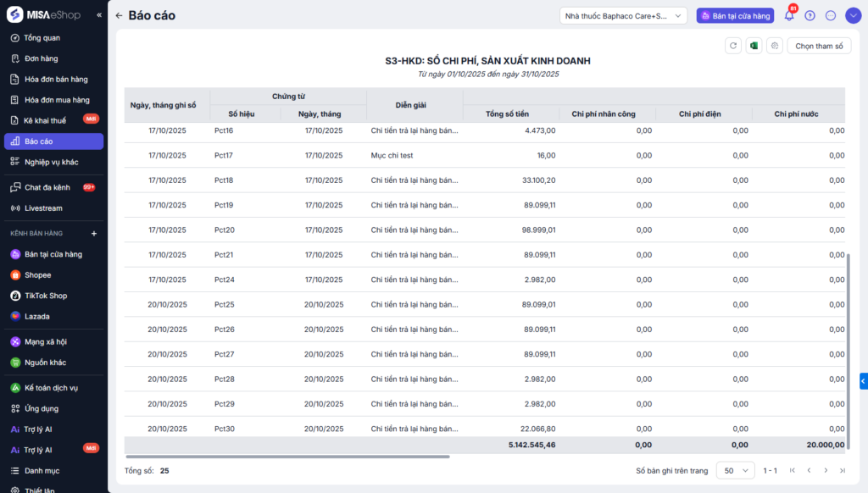Open the more options ellipsis icon

click(x=830, y=15)
